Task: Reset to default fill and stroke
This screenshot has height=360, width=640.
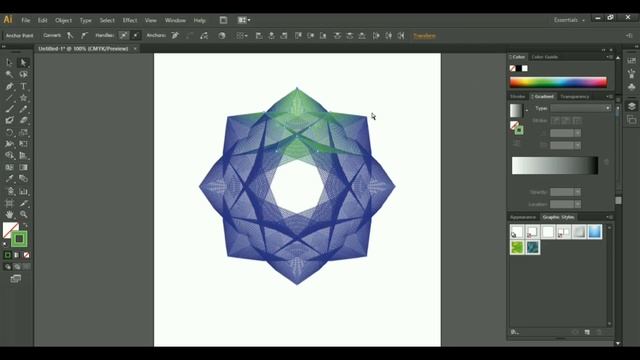Action: click(5, 244)
